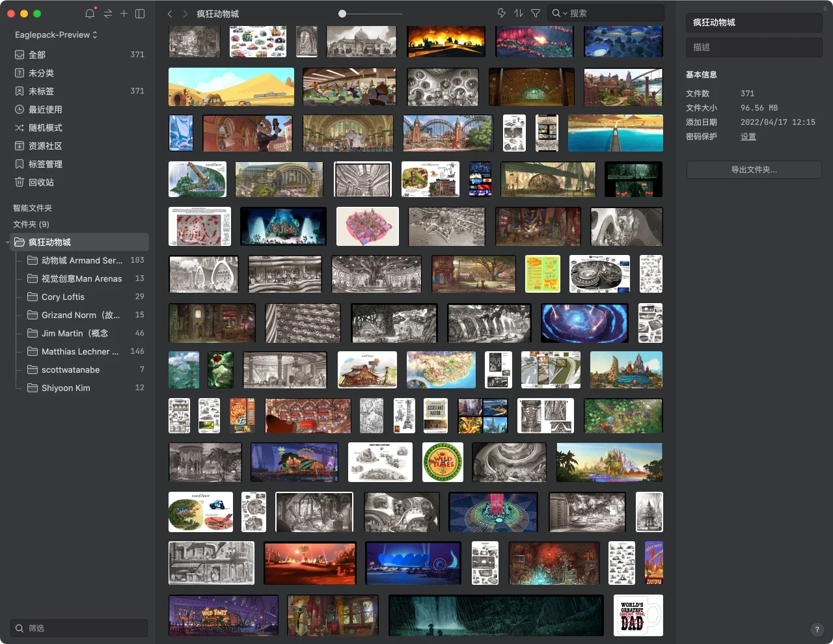
Task: Open the Cory Loftis folder
Action: (x=85, y=297)
